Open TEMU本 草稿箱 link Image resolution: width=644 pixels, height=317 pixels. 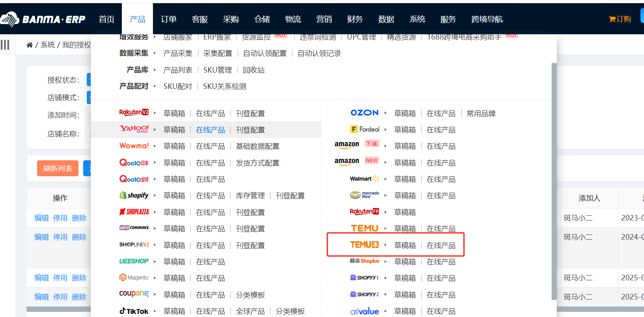[x=405, y=246]
